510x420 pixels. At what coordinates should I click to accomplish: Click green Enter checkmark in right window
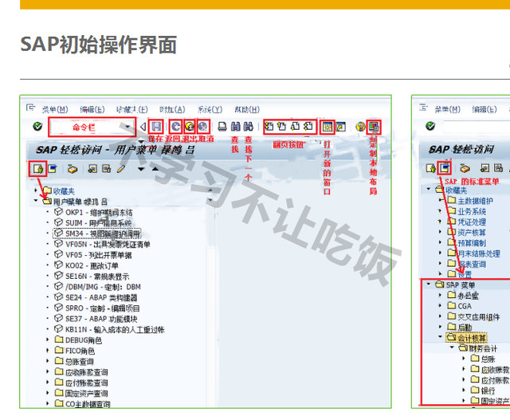click(x=430, y=126)
